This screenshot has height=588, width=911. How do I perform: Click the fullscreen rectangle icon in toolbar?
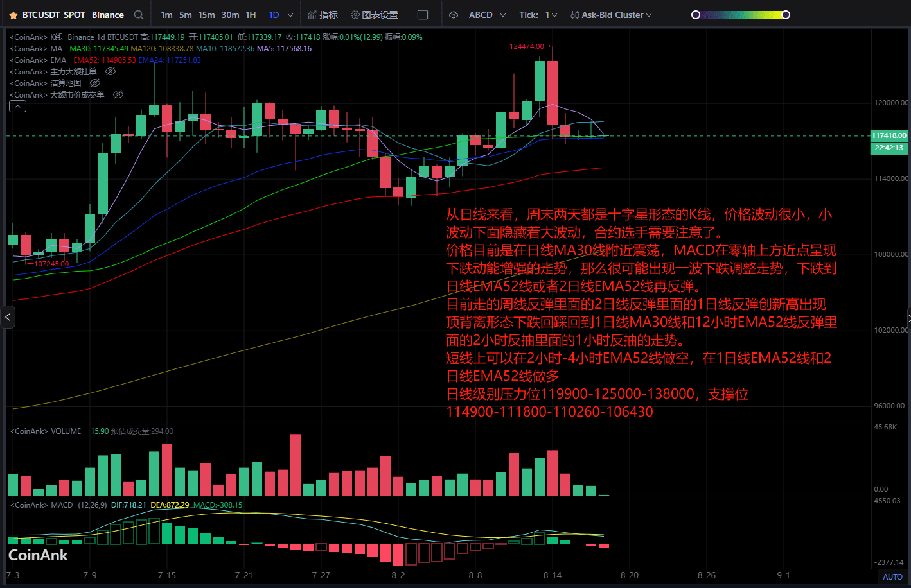click(423, 15)
